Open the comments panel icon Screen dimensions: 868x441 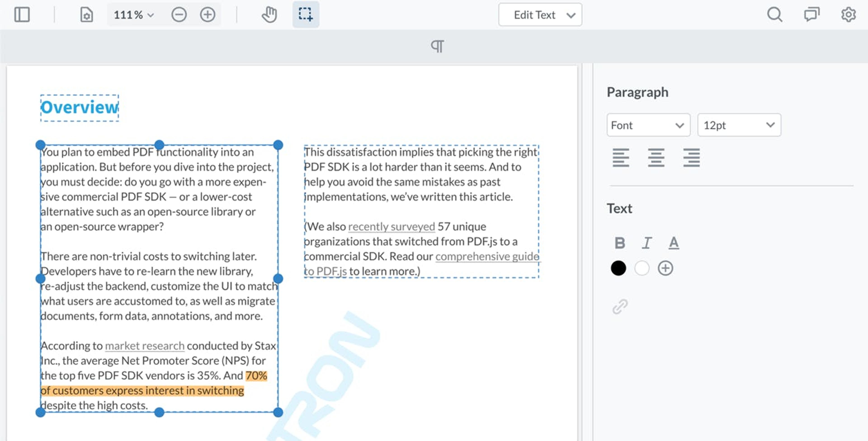click(811, 15)
